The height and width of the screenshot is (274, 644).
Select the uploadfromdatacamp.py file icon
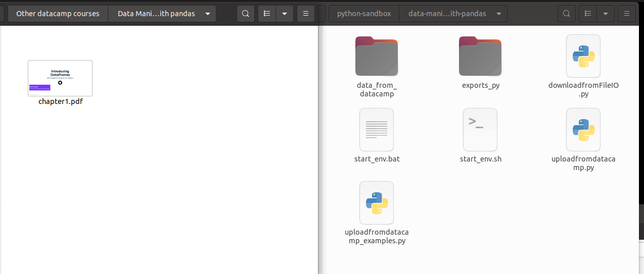583,130
